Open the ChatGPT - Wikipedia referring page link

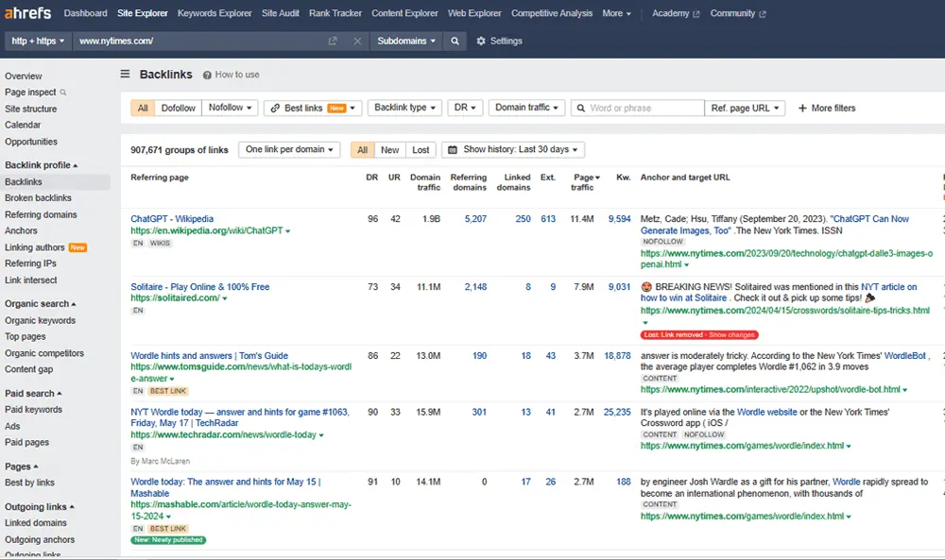[172, 219]
